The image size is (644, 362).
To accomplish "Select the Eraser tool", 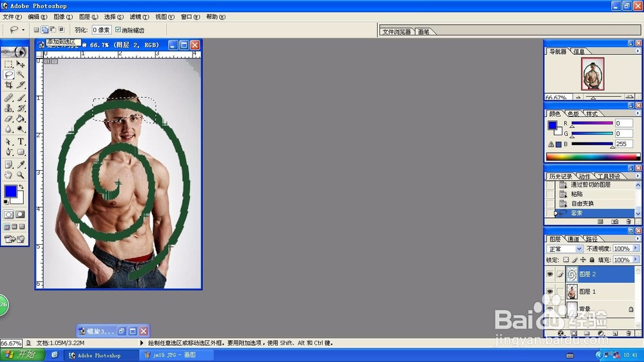I will point(8,119).
